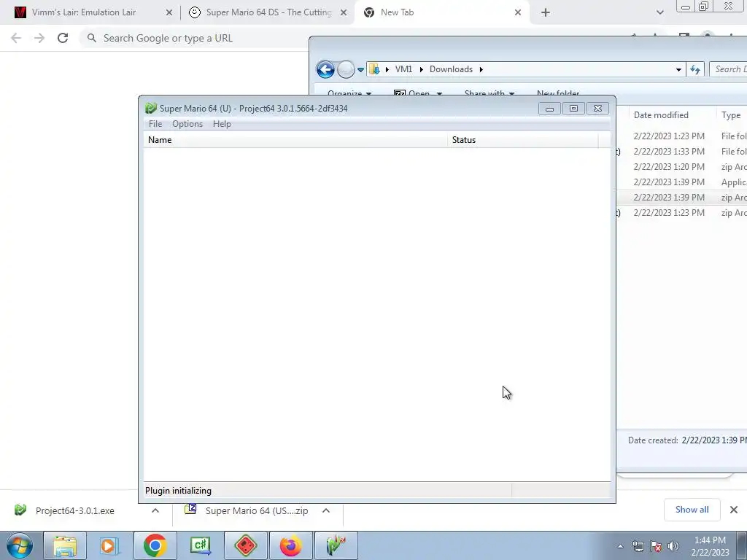Open the Options menu in Project64
Viewport: 747px width, 560px height.
pos(187,124)
